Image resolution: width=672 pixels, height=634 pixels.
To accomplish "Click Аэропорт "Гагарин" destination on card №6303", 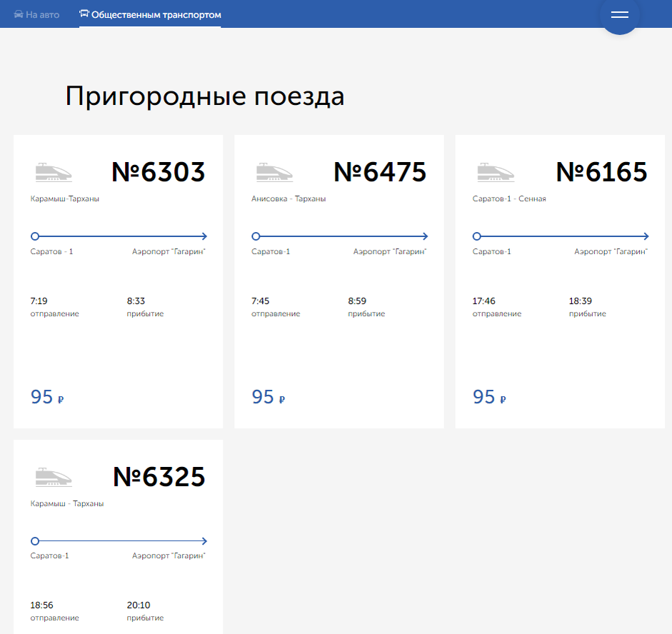I will [x=169, y=251].
